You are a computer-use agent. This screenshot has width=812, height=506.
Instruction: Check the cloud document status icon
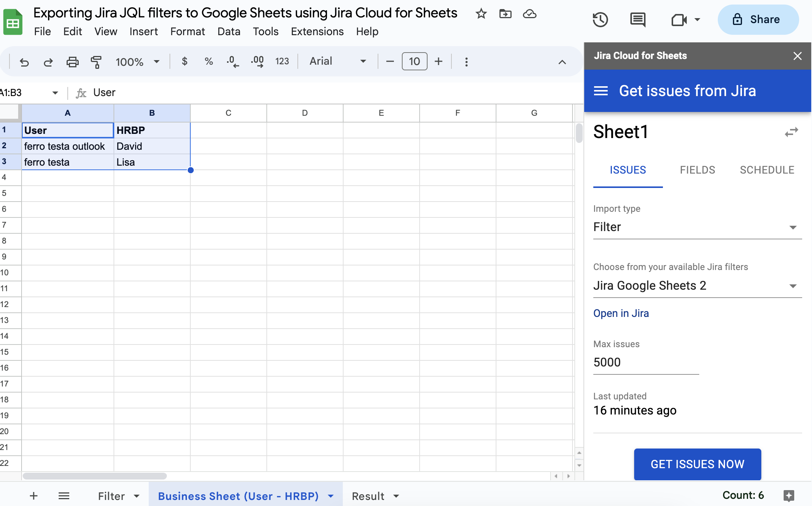click(x=529, y=14)
